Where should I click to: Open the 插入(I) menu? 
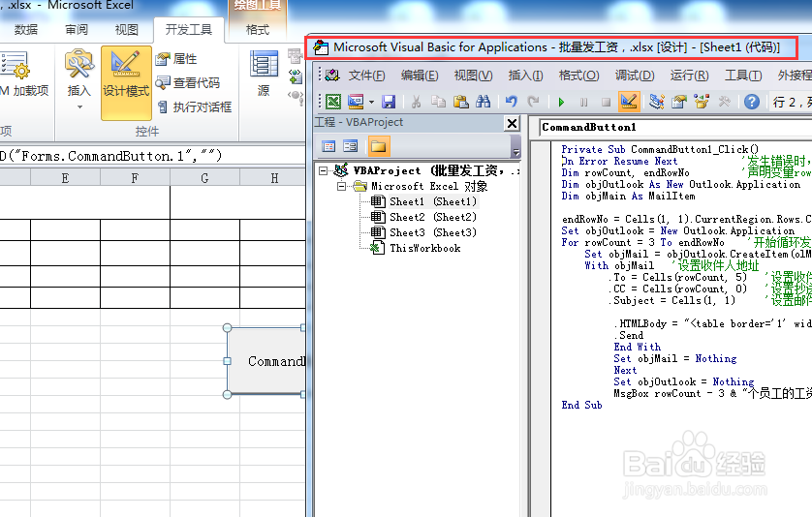(x=525, y=76)
